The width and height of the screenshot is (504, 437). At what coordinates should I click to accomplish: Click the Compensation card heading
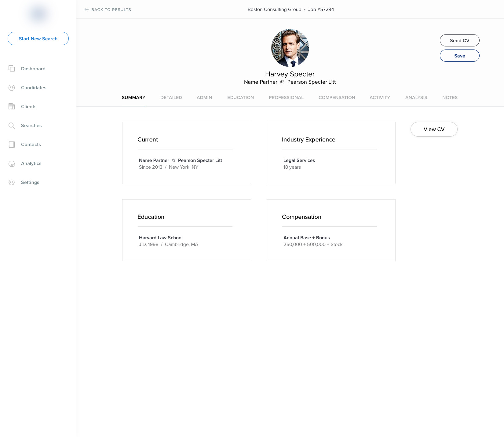(301, 217)
